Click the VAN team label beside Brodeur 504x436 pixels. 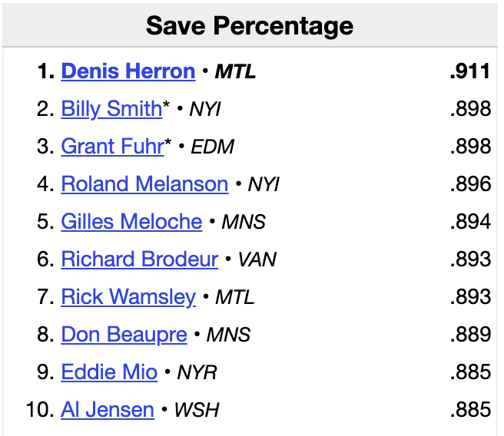[x=259, y=260]
